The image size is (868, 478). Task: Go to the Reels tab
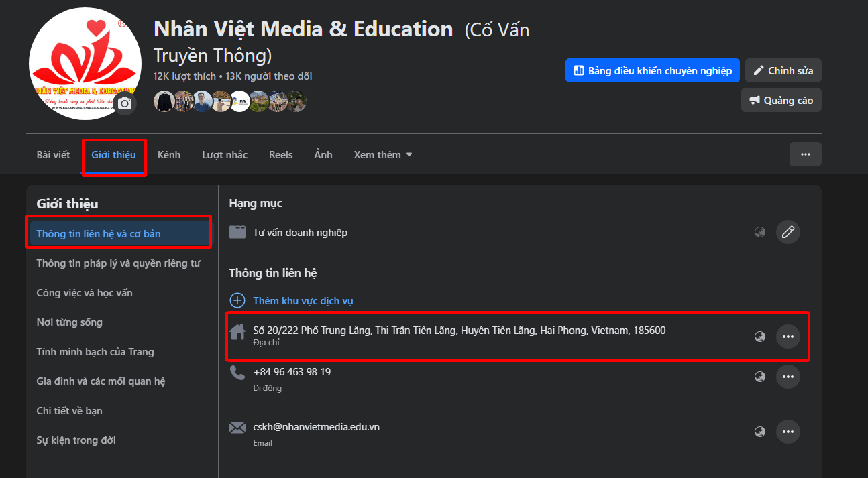[281, 155]
